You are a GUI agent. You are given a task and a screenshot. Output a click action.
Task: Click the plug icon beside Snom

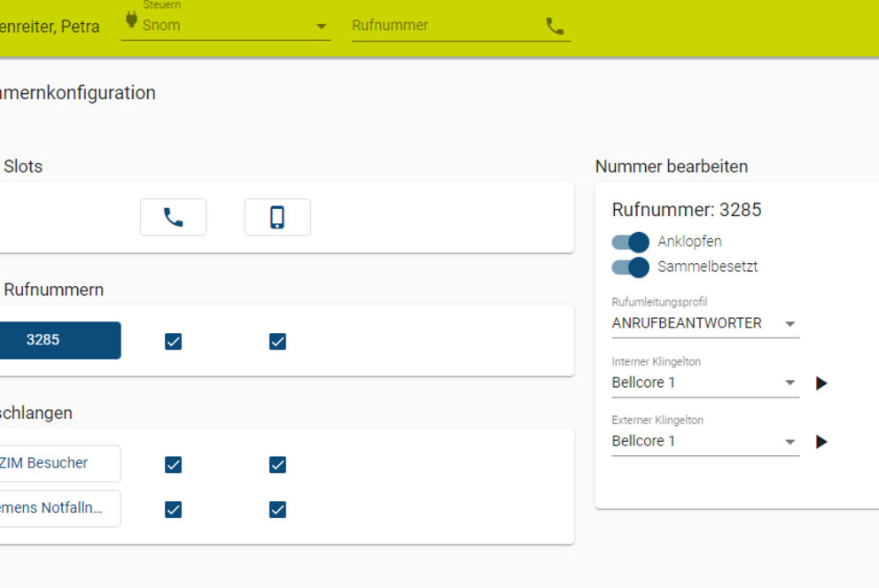(131, 19)
